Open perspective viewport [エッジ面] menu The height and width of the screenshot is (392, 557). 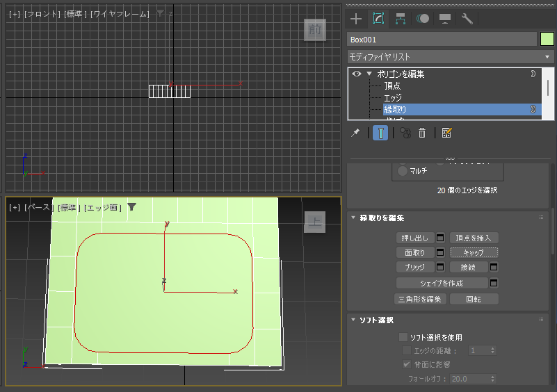coord(103,207)
